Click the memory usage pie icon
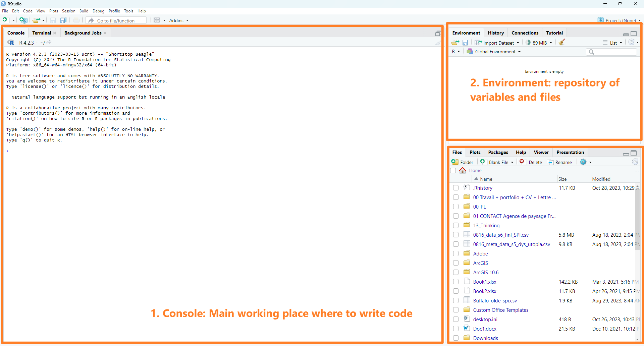Screen dimensions: 644x346 point(528,43)
